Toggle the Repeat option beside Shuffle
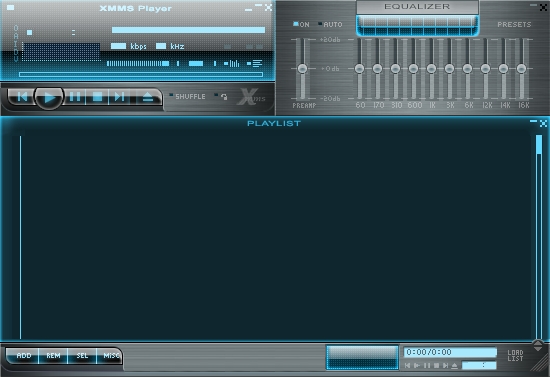This screenshot has width=550, height=377. (x=221, y=96)
